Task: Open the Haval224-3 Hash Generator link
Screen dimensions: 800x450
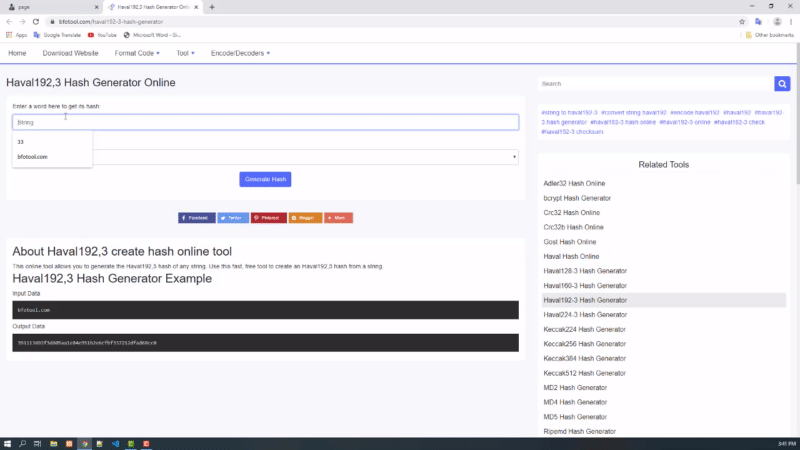Action: (585, 314)
